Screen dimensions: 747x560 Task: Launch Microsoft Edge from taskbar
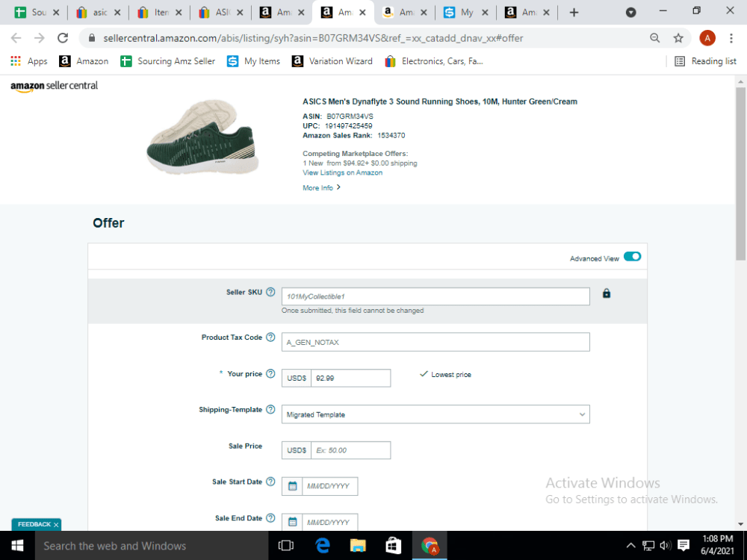pos(323,546)
